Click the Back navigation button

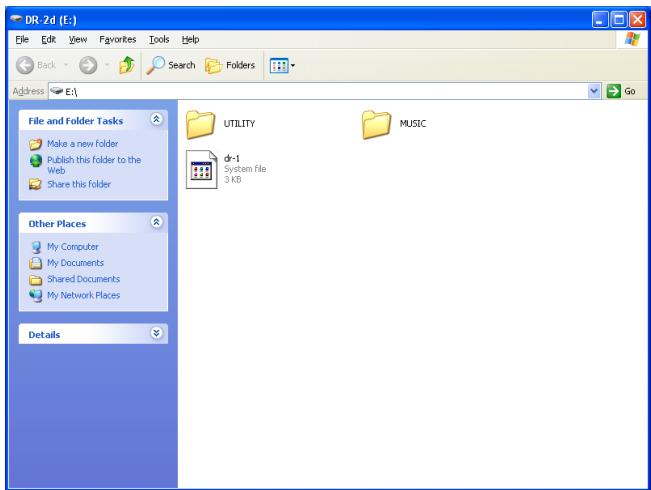click(x=31, y=66)
